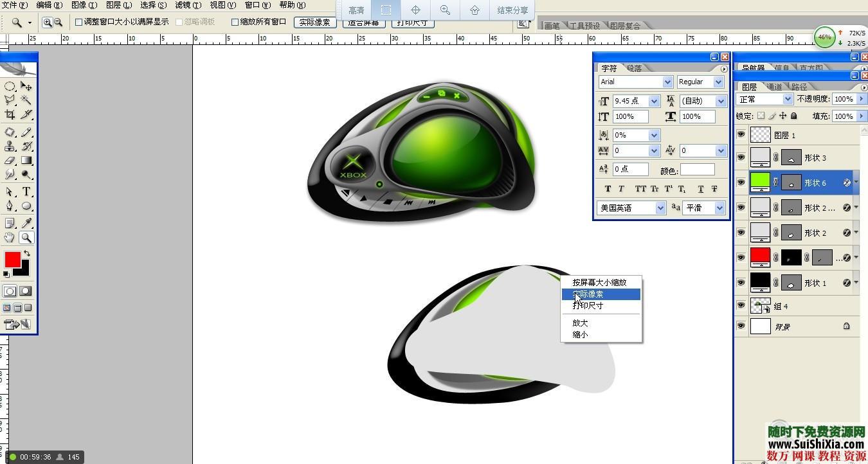Select the Type tool

pos(26,192)
